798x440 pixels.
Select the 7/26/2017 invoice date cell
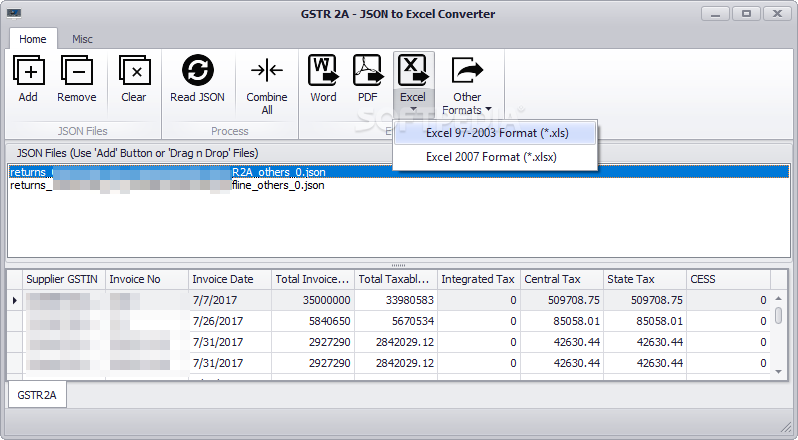click(230, 321)
